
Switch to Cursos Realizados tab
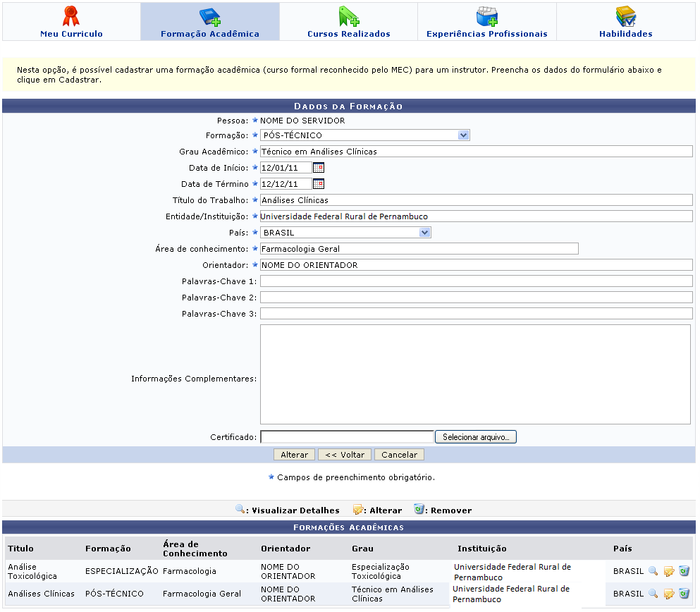point(348,22)
